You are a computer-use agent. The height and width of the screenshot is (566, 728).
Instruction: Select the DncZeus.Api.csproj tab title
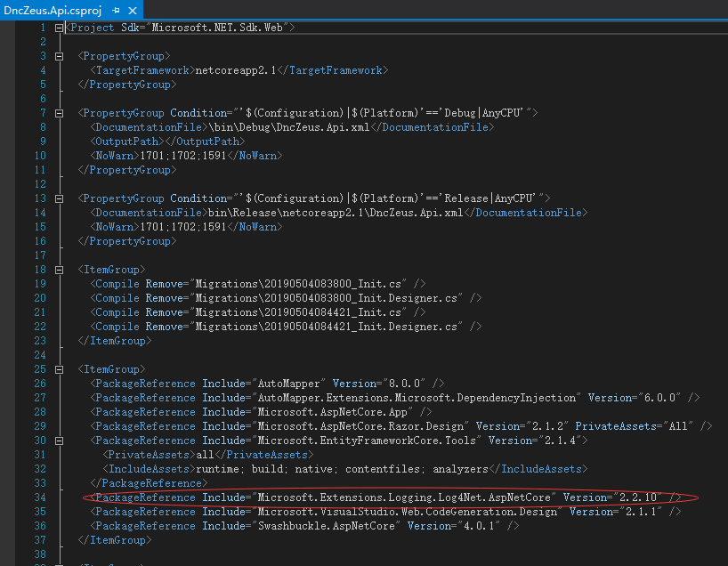pyautogui.click(x=52, y=9)
